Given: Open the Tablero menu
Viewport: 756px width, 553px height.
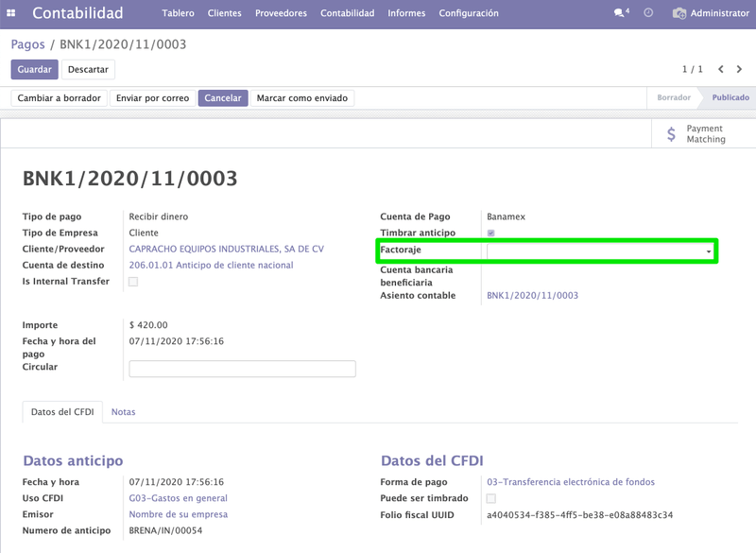Looking at the screenshot, I should click(x=178, y=13).
